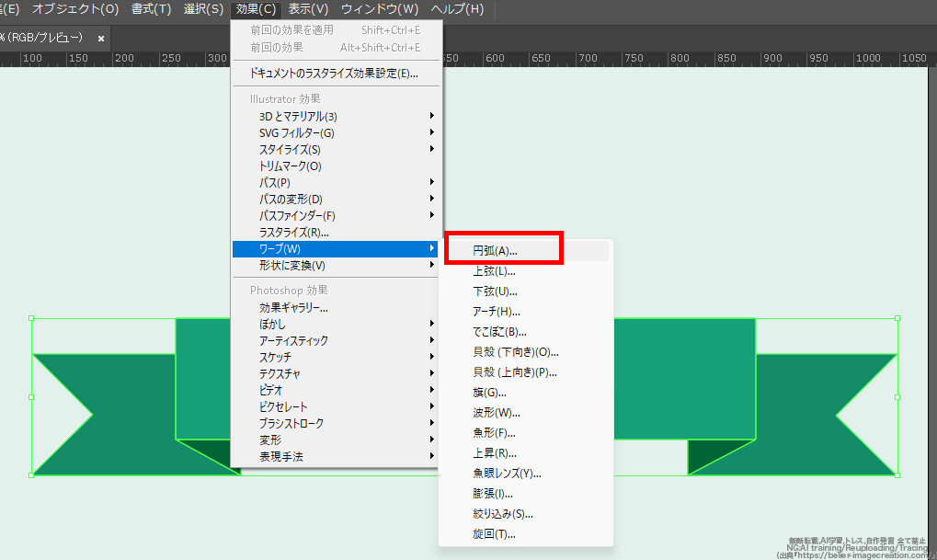Close the RGB/プレビュー document tab
Screen dimensions: 937x560
[101, 39]
